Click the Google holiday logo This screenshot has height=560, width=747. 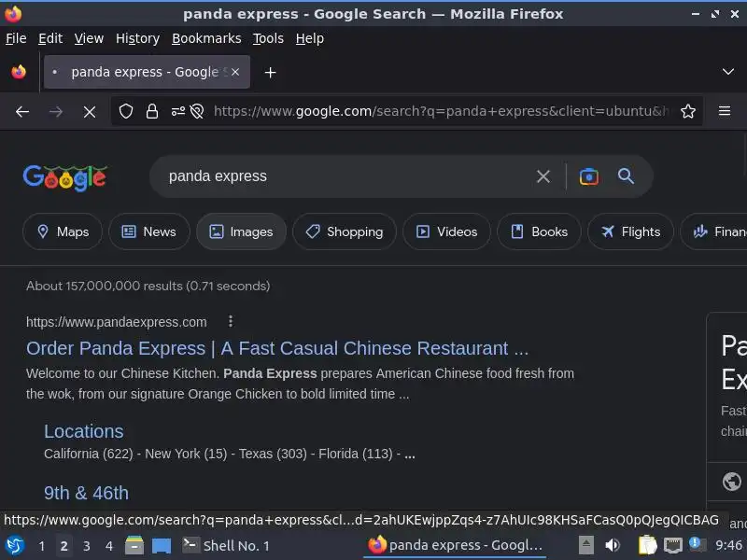point(65,177)
